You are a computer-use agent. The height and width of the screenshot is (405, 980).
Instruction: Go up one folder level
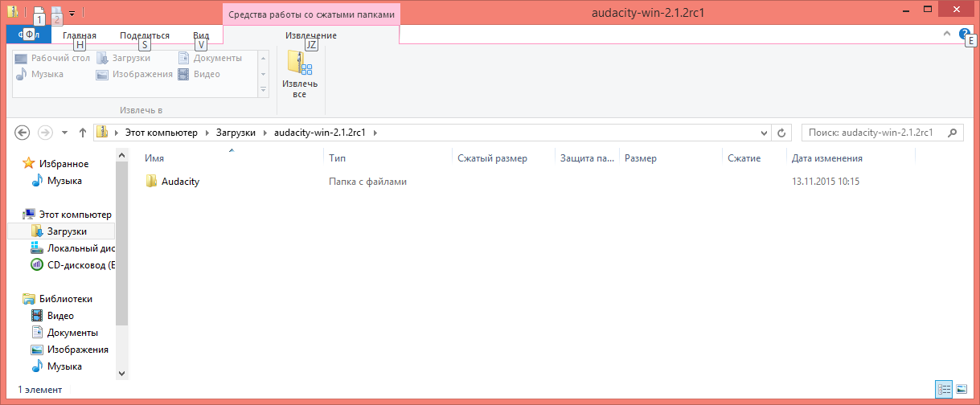click(x=82, y=133)
